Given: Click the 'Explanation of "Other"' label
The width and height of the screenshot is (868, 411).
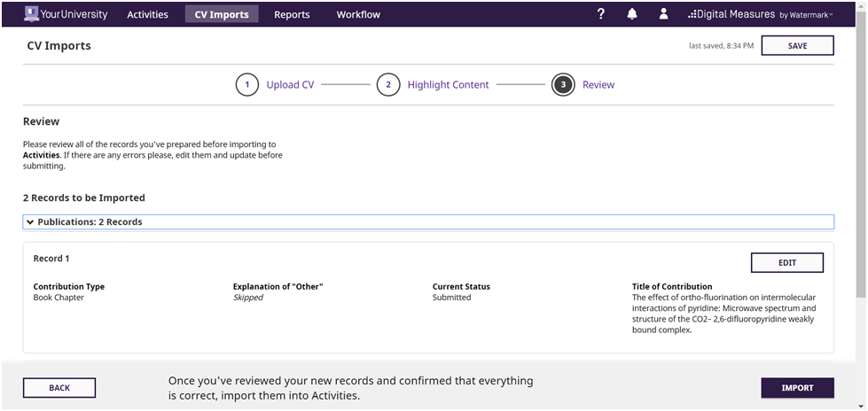Looking at the screenshot, I should click(x=278, y=286).
